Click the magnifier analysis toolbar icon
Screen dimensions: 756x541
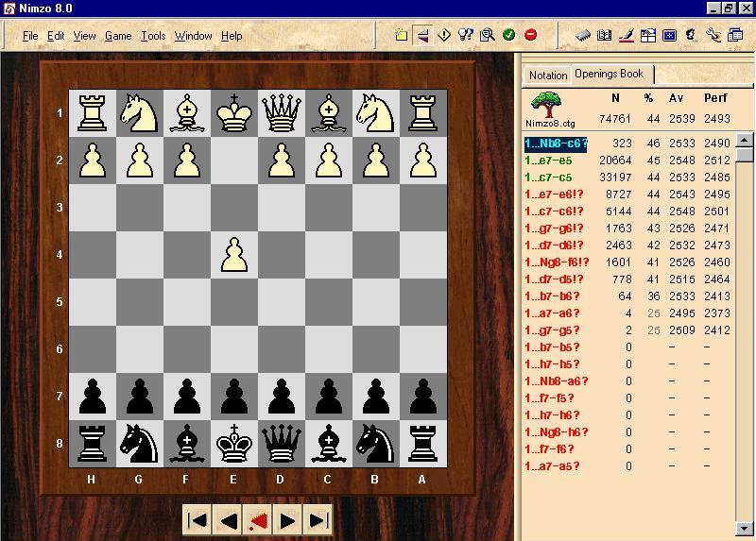(x=488, y=36)
